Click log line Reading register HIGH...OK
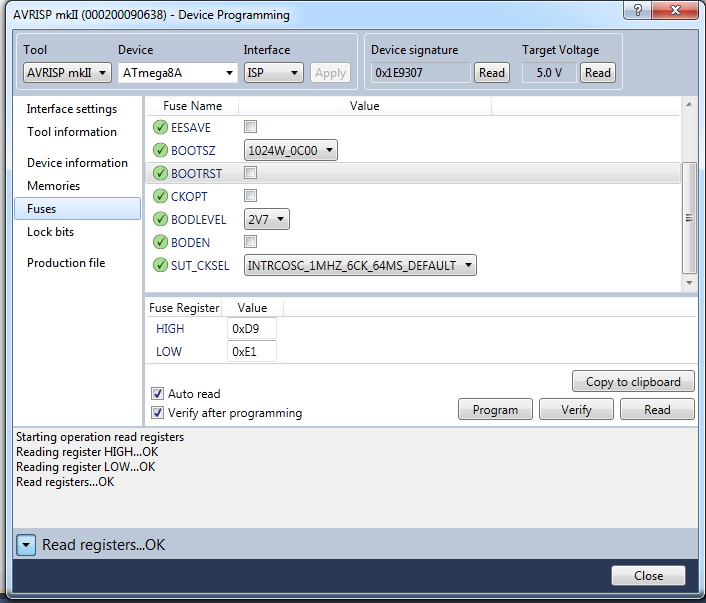 click(x=87, y=452)
